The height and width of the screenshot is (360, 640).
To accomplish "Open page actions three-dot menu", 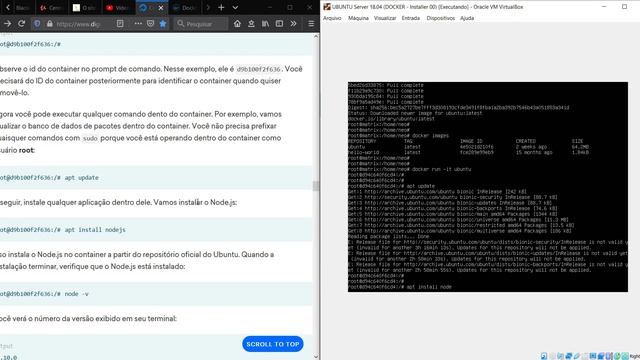I will tap(138, 24).
